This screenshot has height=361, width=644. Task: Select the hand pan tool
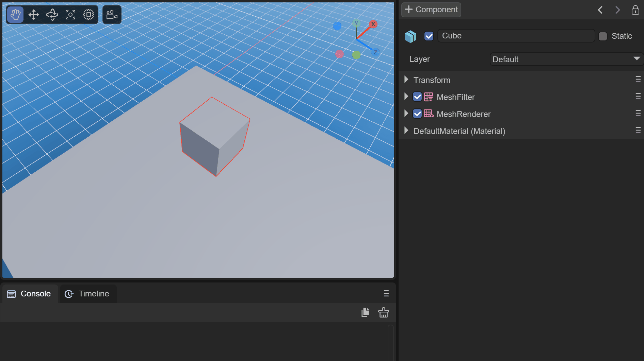(x=15, y=15)
